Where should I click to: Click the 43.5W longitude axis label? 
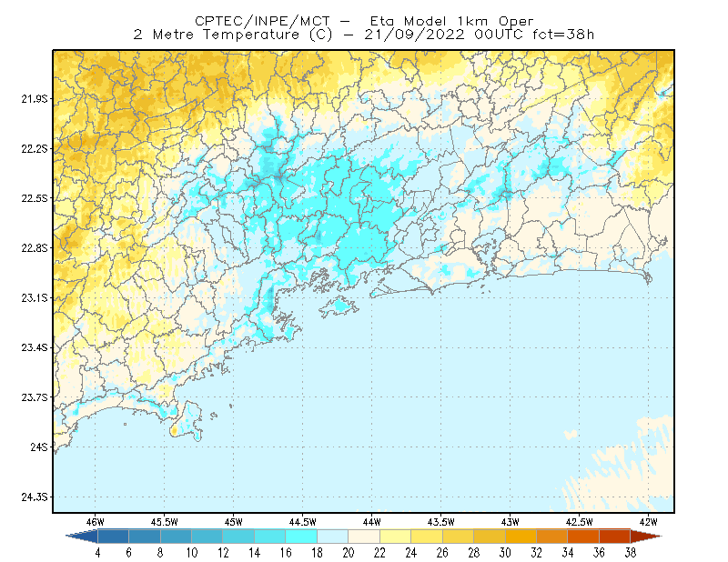pos(440,522)
